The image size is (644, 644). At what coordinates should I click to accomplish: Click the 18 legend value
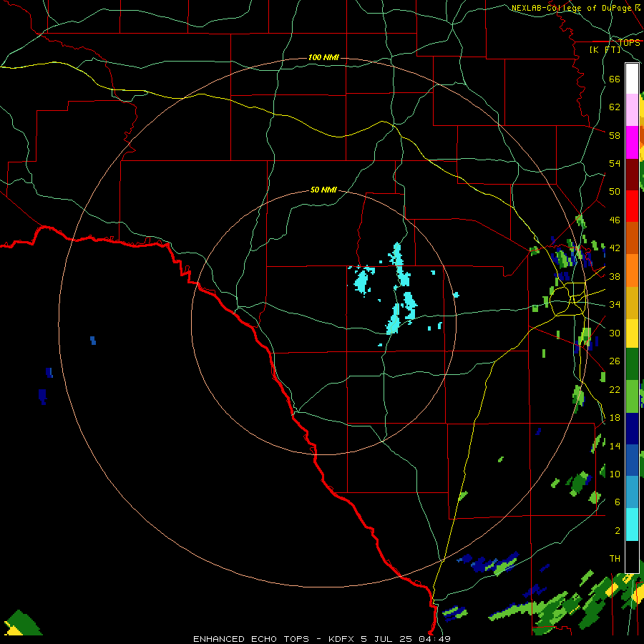(615, 418)
